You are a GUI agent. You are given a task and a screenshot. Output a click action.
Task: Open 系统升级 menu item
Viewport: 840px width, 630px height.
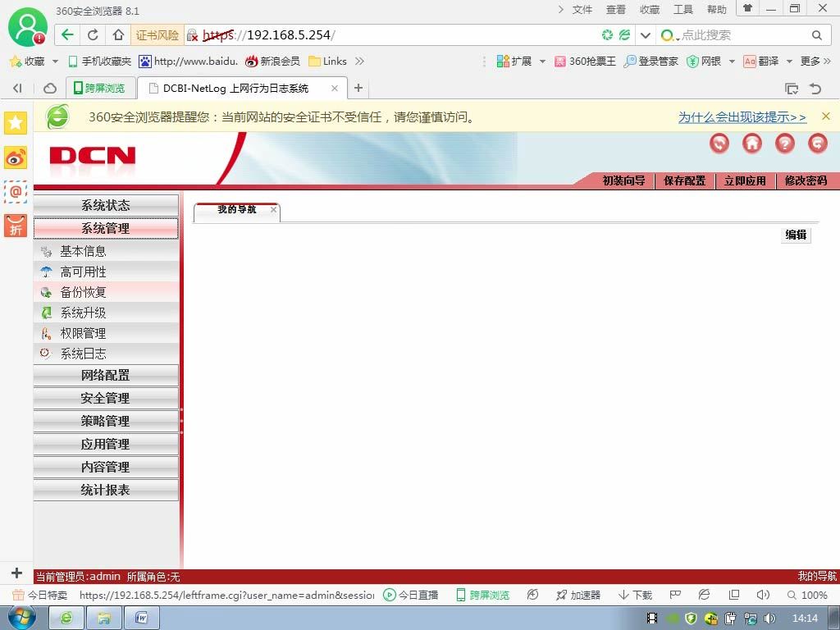[106, 313]
